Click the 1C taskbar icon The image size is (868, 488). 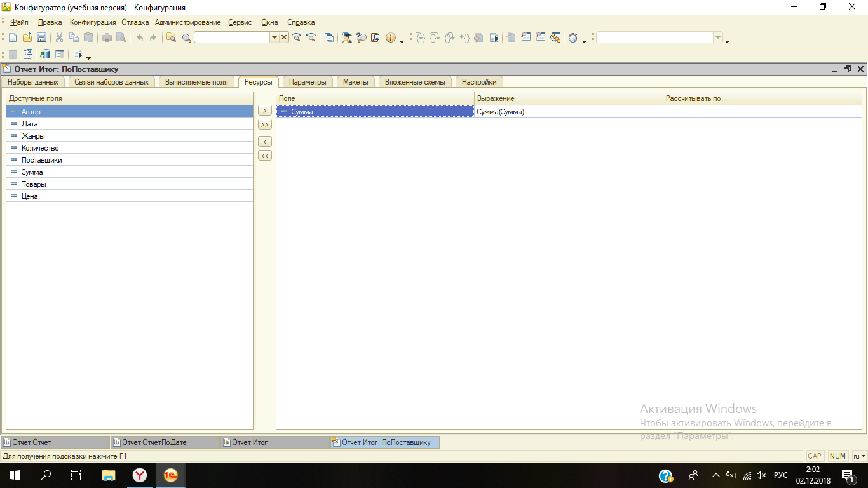pos(170,475)
